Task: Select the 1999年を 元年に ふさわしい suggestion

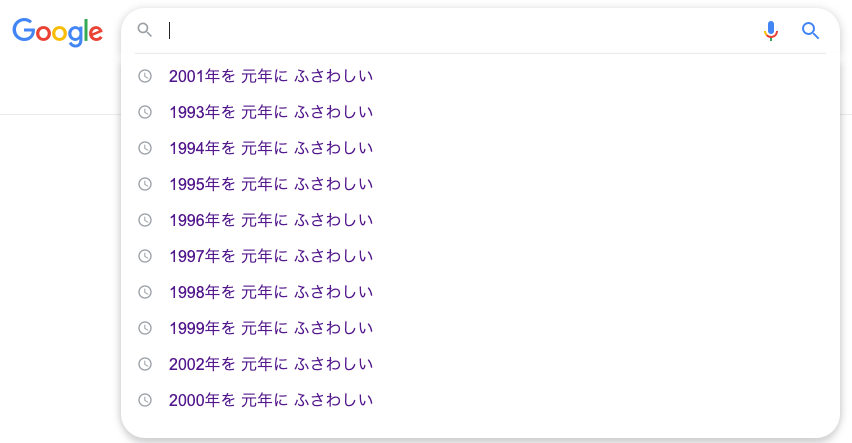Action: click(480, 328)
